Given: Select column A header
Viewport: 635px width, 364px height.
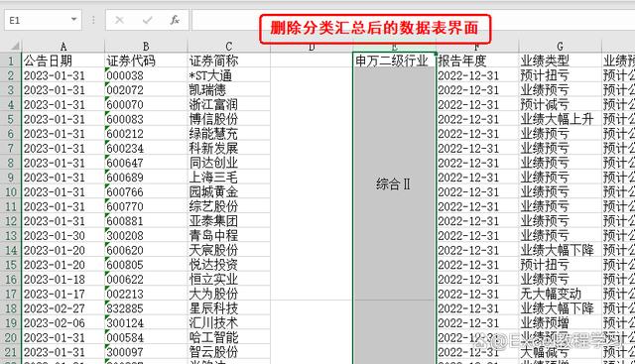Looking at the screenshot, I should (x=63, y=47).
